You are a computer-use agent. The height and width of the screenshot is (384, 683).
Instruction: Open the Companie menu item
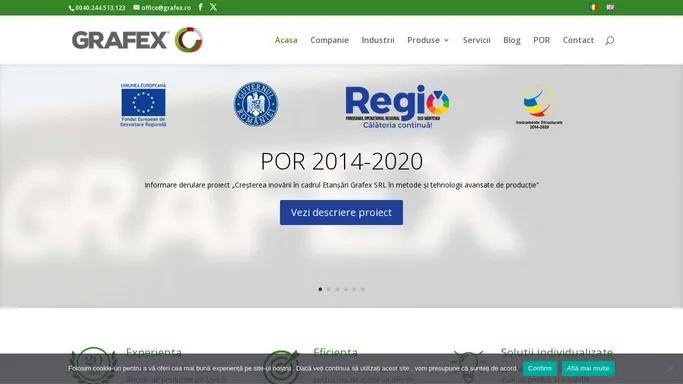click(x=329, y=40)
